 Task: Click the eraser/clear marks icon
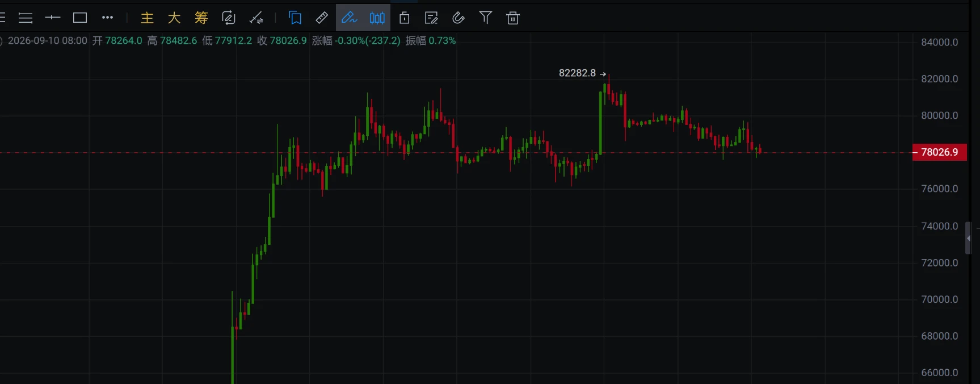[x=459, y=18]
